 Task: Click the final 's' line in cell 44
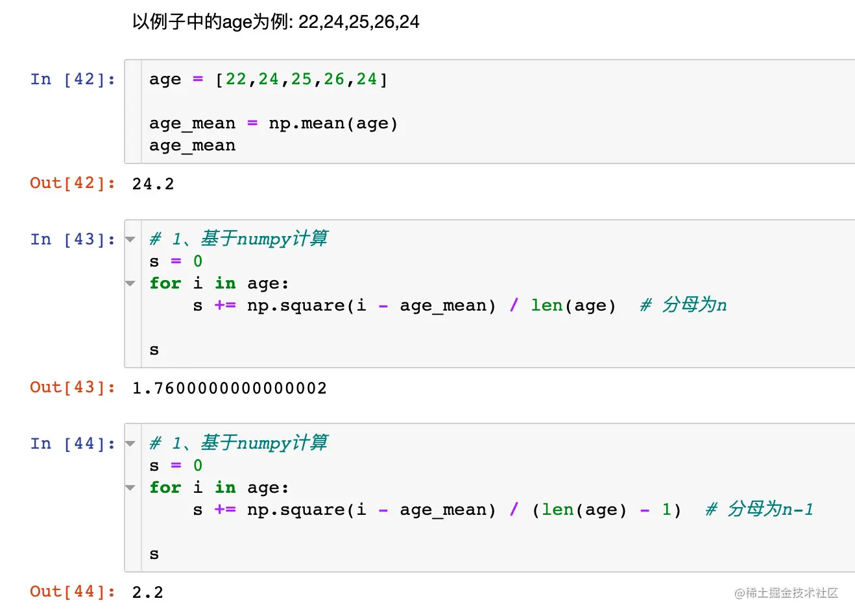[154, 554]
